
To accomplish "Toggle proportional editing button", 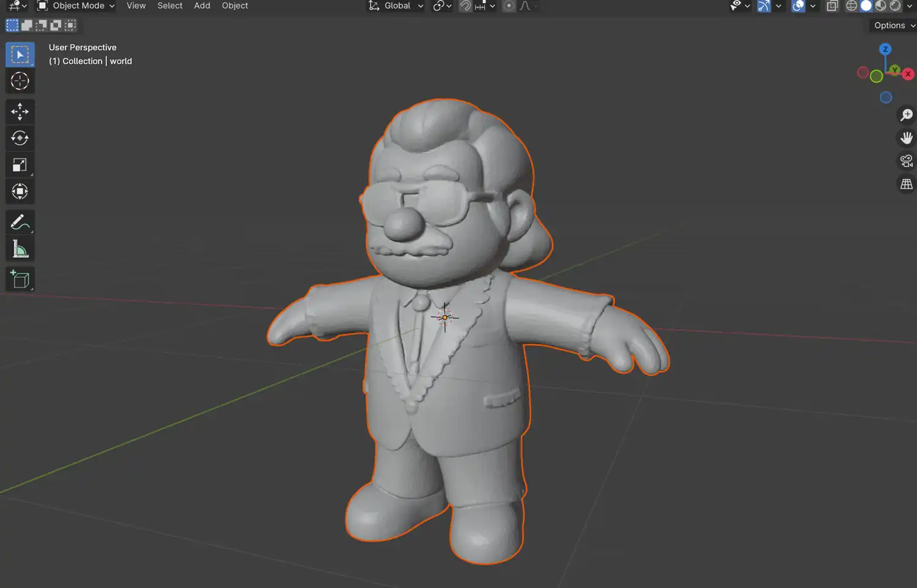I will (509, 6).
